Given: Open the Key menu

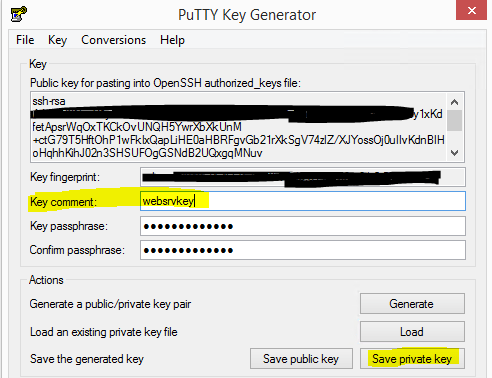Looking at the screenshot, I should coord(57,40).
